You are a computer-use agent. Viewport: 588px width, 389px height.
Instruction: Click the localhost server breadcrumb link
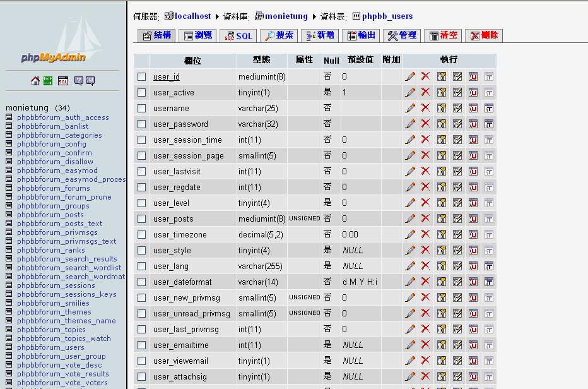[192, 16]
